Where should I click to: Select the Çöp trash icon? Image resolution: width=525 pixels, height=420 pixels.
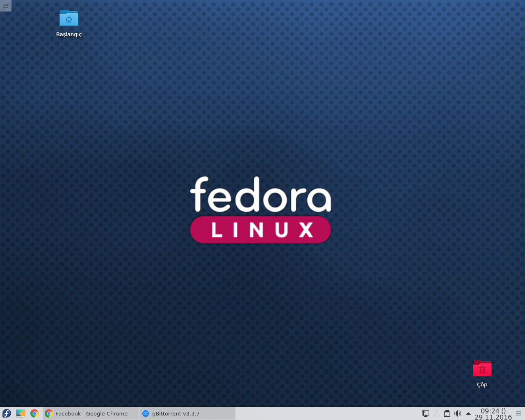pos(482,374)
